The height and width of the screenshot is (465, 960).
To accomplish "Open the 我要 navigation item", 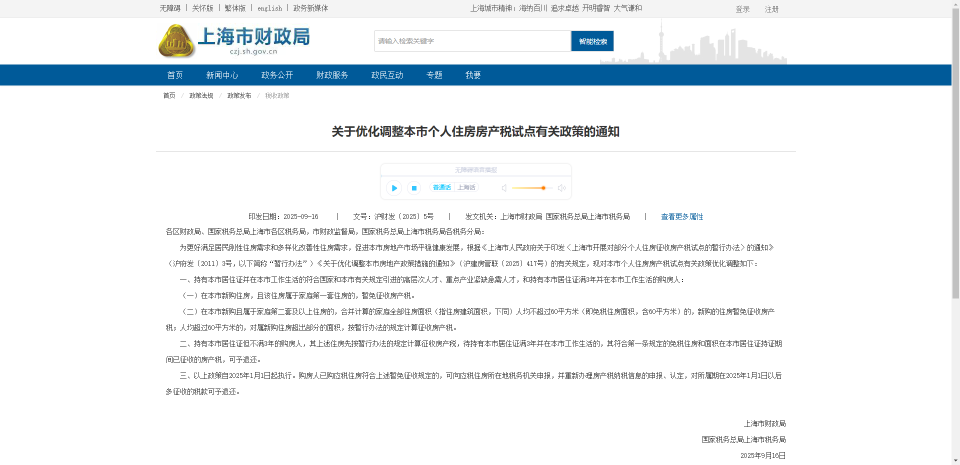I will (473, 75).
